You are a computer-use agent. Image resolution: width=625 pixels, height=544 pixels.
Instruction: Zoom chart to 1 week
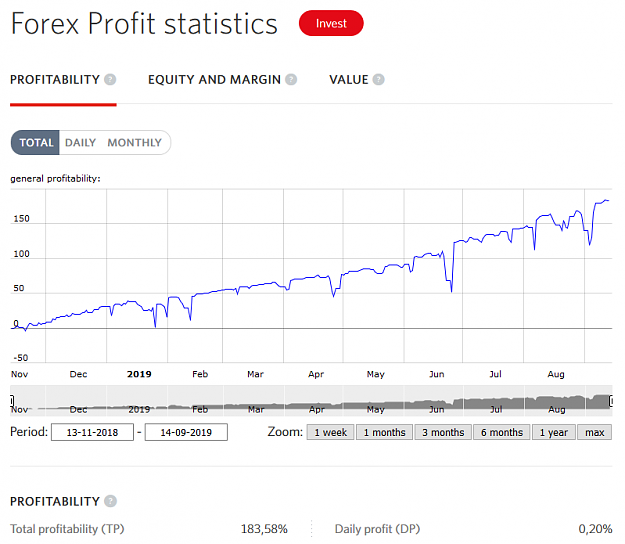point(330,432)
